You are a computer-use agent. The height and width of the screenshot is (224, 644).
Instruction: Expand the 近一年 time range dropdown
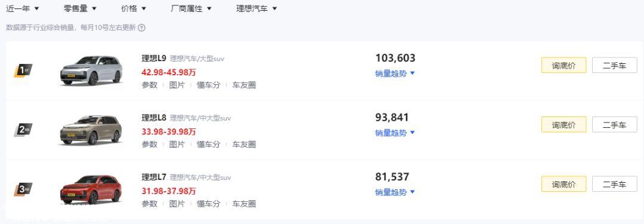pyautogui.click(x=23, y=8)
